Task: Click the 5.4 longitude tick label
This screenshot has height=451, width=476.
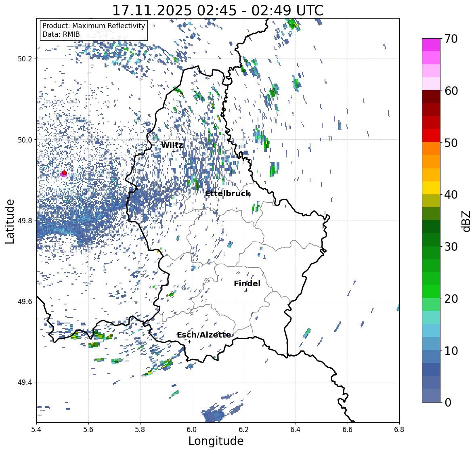Action: (x=36, y=430)
